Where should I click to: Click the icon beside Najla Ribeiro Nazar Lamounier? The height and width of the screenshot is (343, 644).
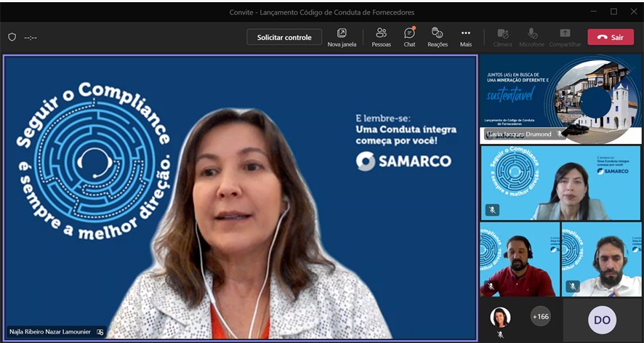click(100, 332)
